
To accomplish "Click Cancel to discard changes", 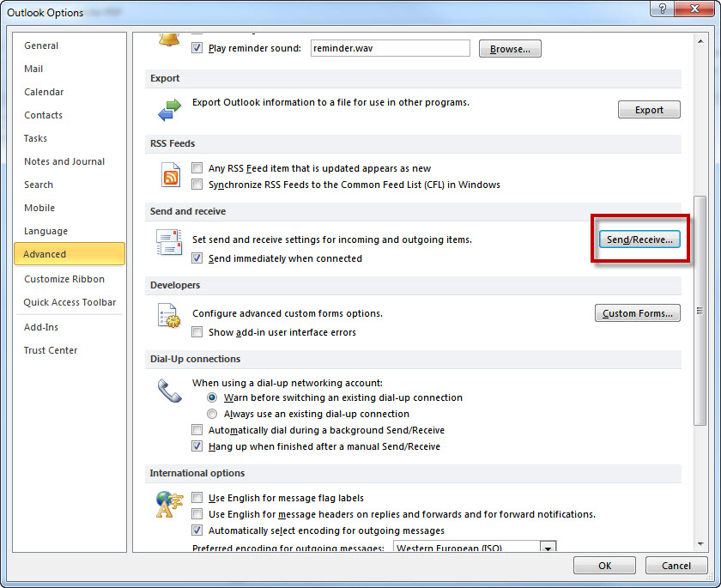I will tap(676, 566).
